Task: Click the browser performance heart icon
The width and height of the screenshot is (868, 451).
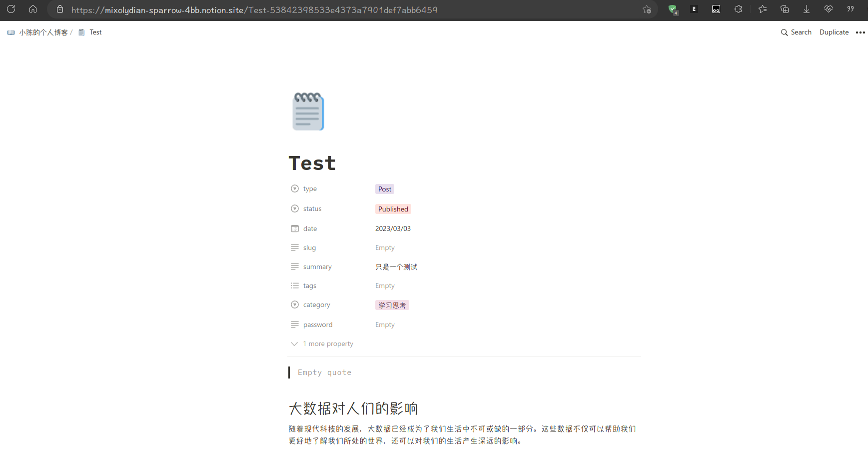Action: tap(828, 9)
